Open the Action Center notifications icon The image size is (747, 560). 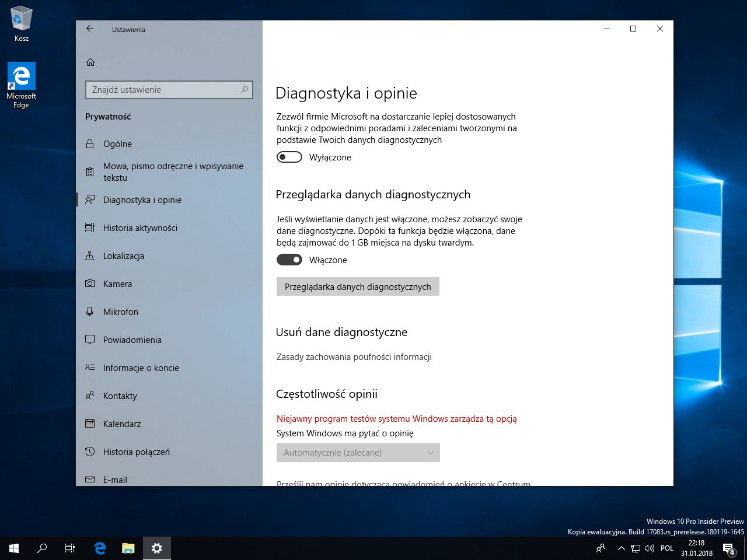728,548
